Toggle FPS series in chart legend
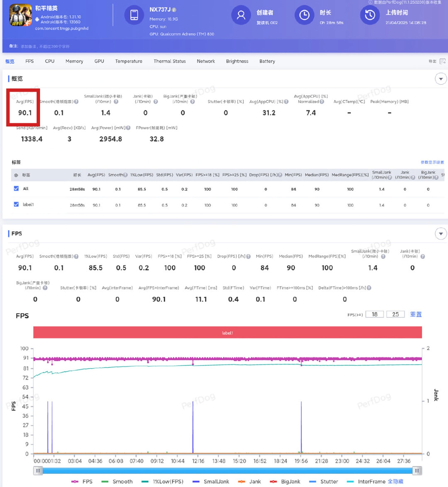This screenshot has width=448, height=487. click(x=82, y=481)
